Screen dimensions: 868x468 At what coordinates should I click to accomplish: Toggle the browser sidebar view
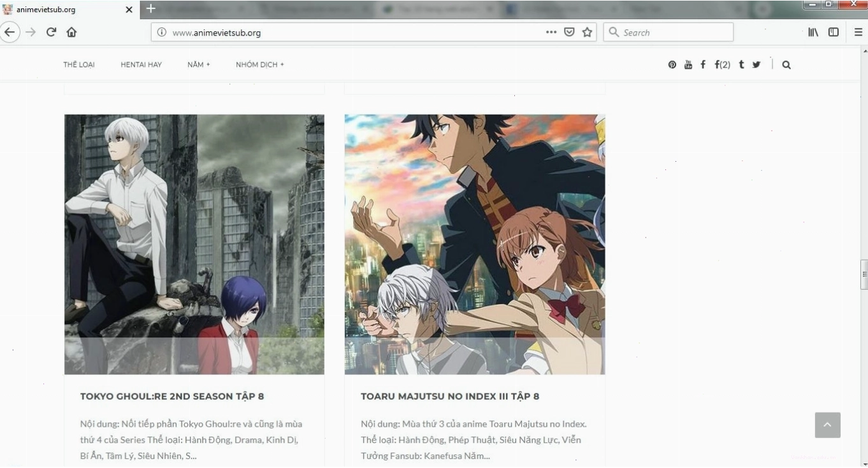pyautogui.click(x=833, y=32)
